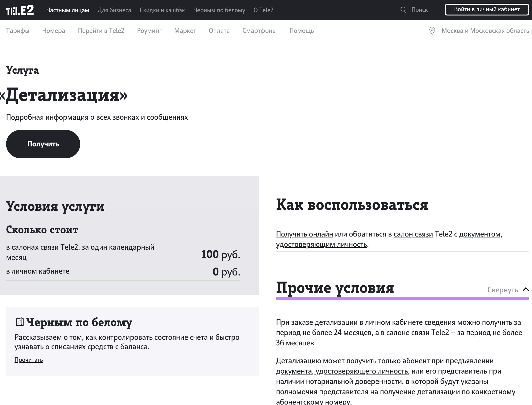Image resolution: width=532 pixels, height=405 pixels.
Task: Click the Сколько стоит subheading
Action: coord(42,229)
